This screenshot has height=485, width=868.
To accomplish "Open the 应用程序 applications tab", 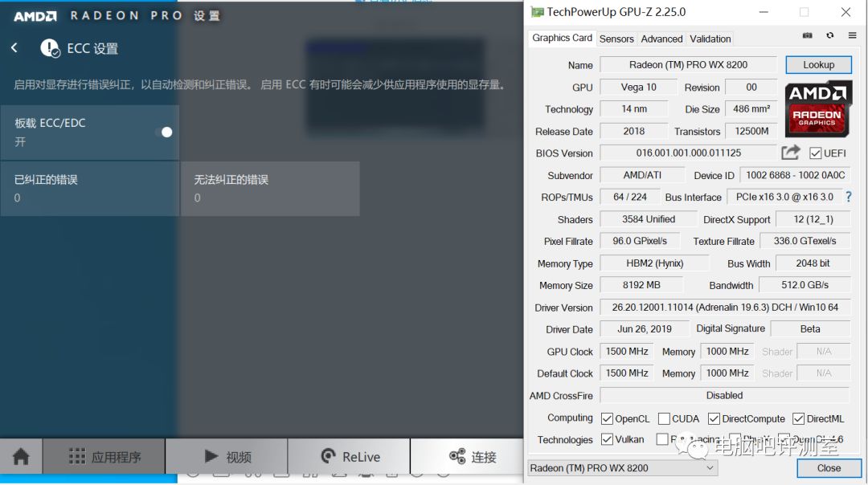I will click(x=104, y=457).
